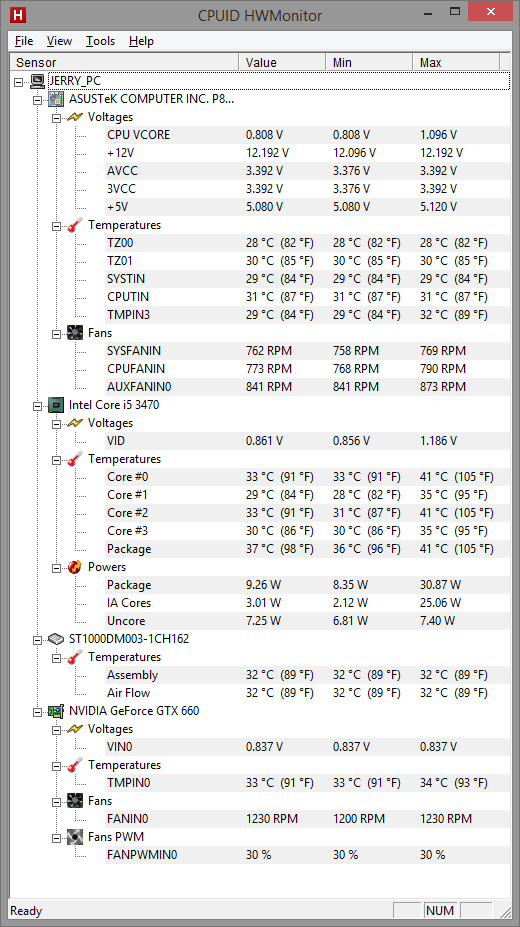Screen dimensions: 520x927
Task: Open the View menu
Action: 59,41
